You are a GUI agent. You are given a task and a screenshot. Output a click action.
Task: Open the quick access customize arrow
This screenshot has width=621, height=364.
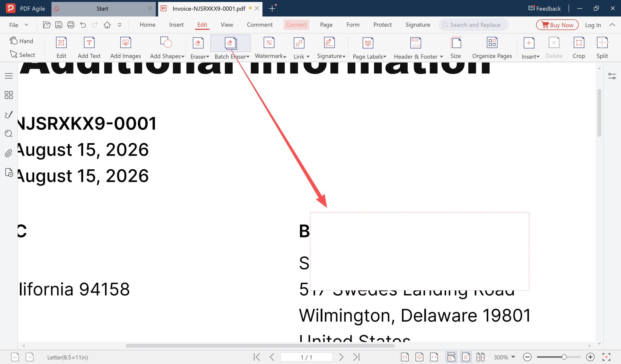point(120,25)
